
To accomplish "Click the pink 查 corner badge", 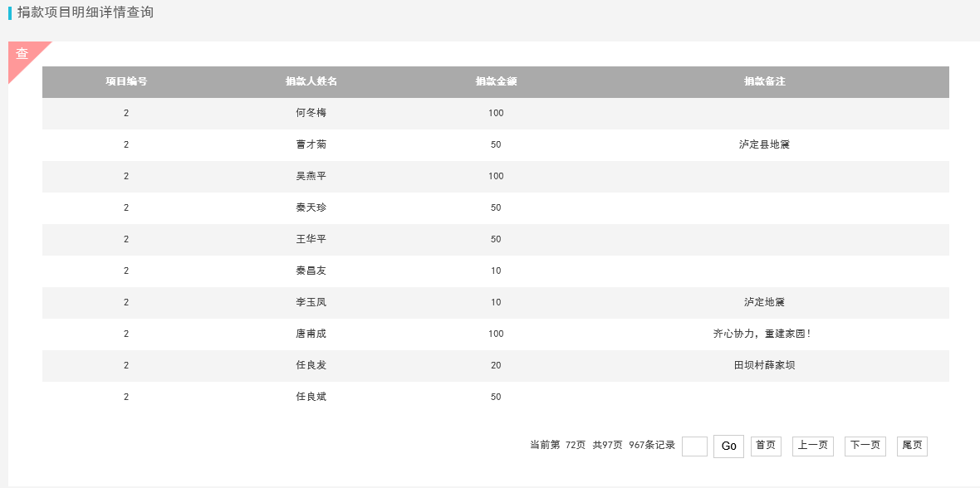I will [x=22, y=55].
